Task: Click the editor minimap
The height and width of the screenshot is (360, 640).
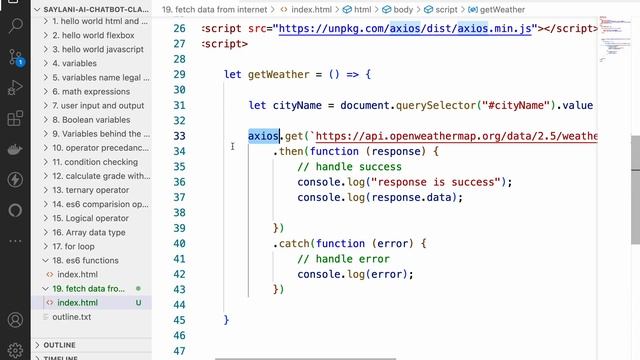Action: [614, 39]
